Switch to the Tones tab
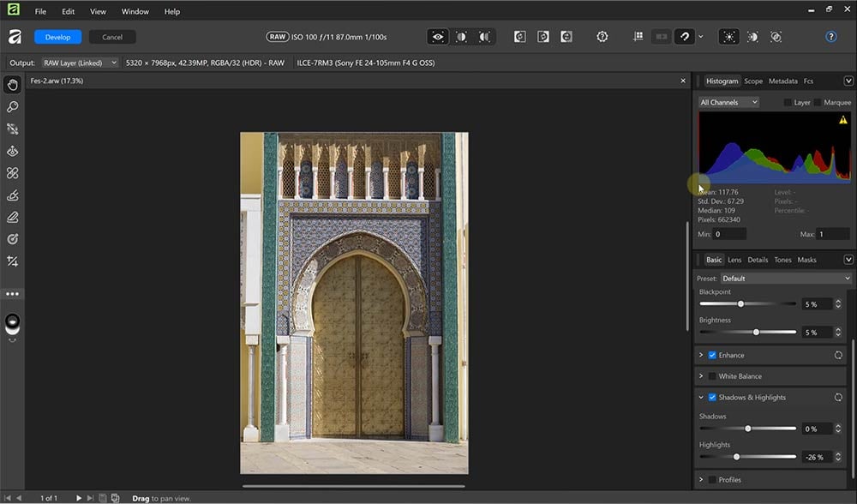The width and height of the screenshot is (857, 504). coord(782,260)
